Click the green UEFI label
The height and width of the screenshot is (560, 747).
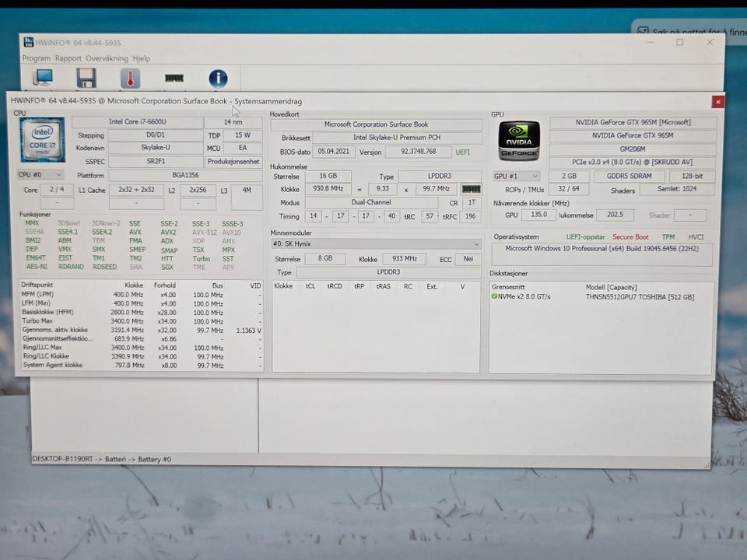point(462,152)
